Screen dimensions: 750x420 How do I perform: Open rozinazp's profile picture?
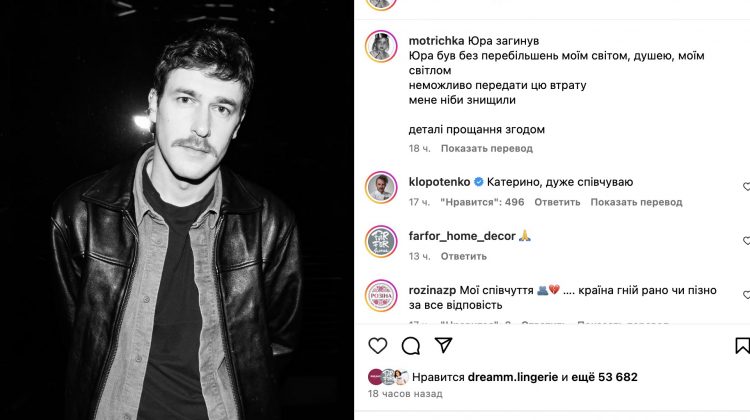point(382,297)
